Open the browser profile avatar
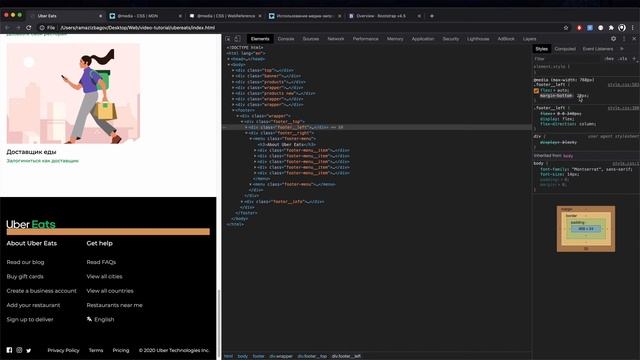 pyautogui.click(x=622, y=28)
